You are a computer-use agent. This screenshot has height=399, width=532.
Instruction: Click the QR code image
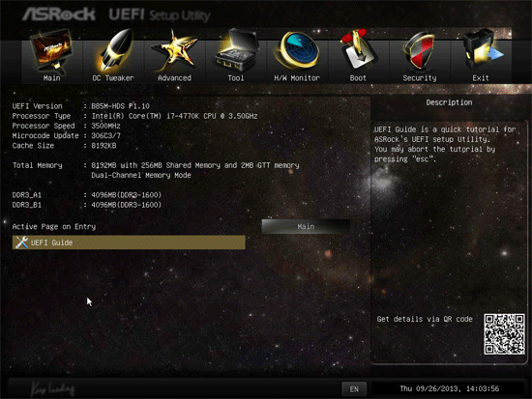point(504,334)
